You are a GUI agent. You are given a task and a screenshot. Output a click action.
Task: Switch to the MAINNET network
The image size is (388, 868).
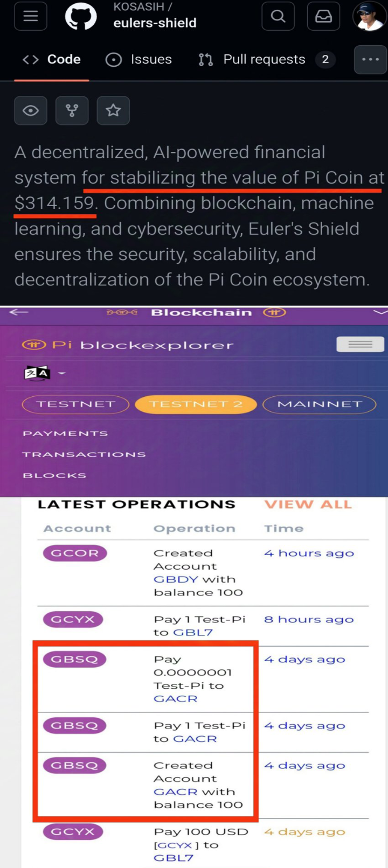(x=319, y=404)
